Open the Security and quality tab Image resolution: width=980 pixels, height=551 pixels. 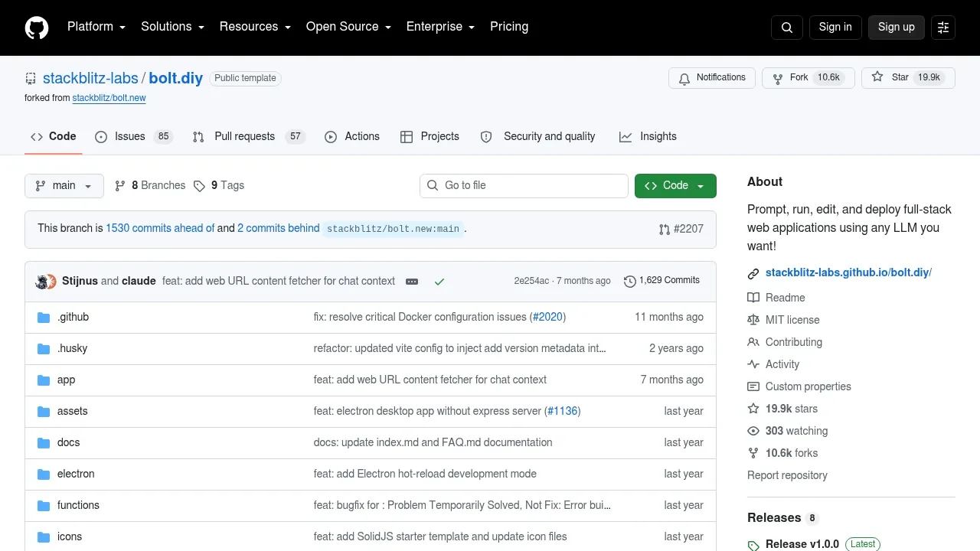[537, 136]
